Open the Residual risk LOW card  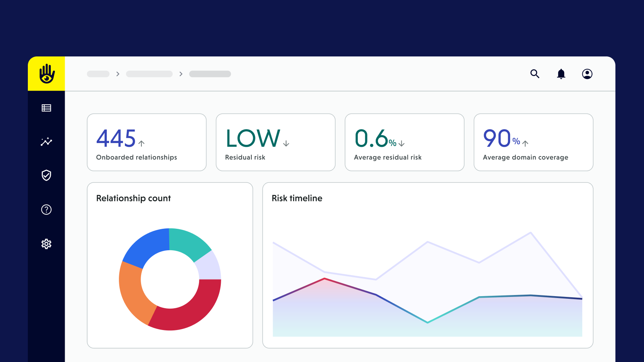[275, 142]
